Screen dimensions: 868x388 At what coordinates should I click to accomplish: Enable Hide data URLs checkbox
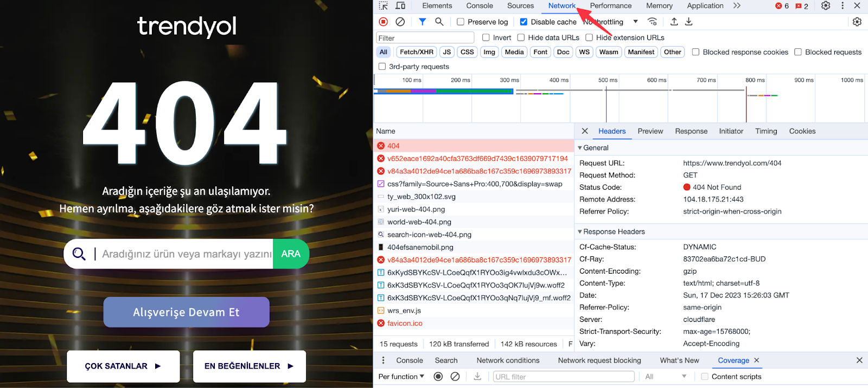coord(521,37)
